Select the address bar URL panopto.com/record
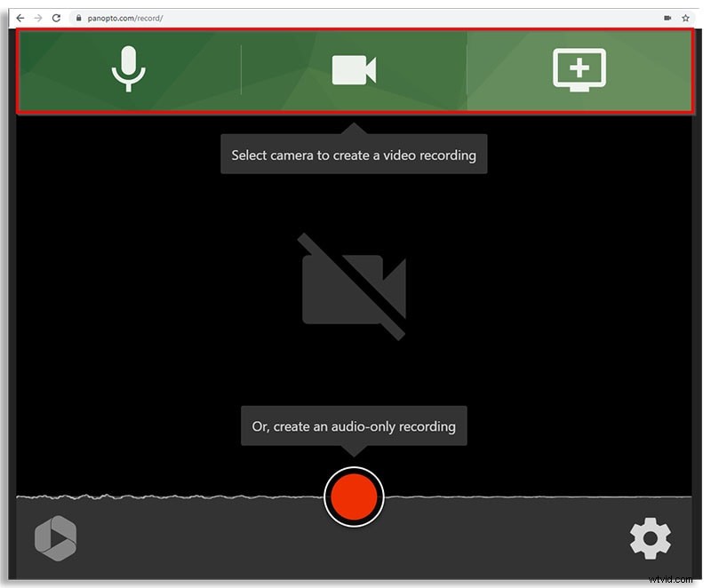Screen dimensions: 711x588 (x=124, y=16)
